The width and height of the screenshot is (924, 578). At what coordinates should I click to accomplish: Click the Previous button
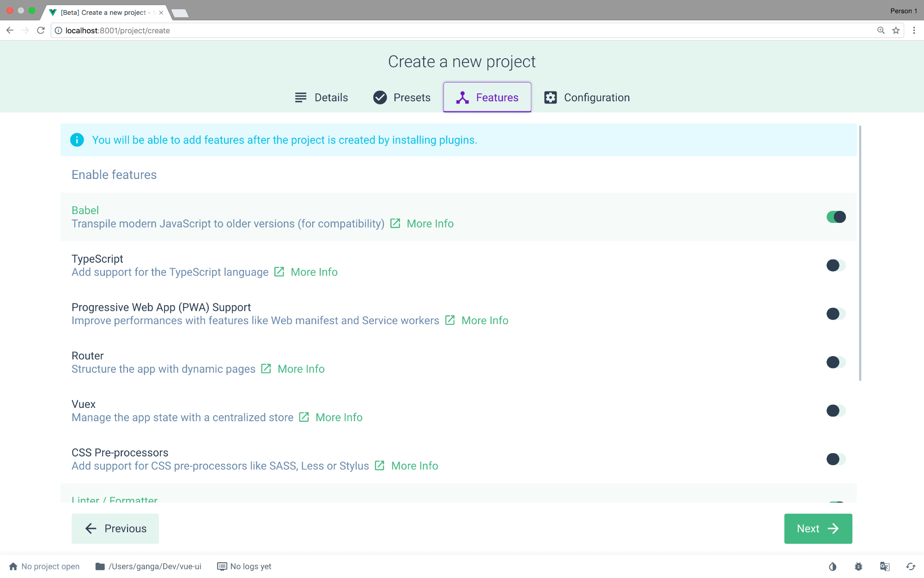pos(115,529)
